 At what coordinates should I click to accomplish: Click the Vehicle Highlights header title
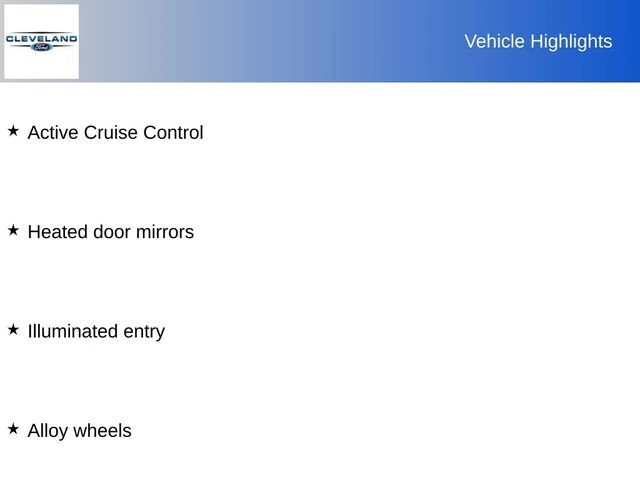point(538,41)
